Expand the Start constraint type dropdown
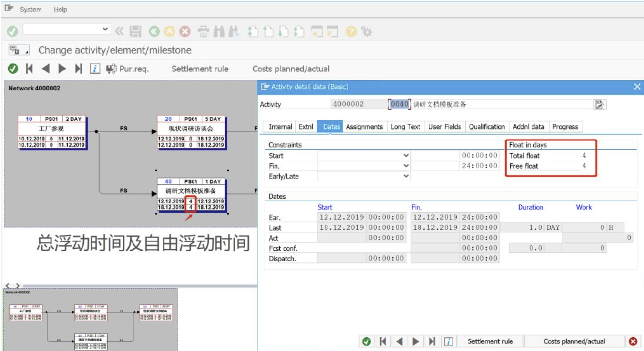 [x=406, y=155]
